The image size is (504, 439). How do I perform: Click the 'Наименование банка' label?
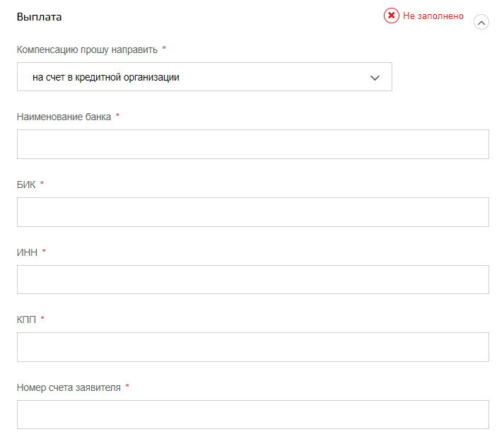(x=64, y=117)
